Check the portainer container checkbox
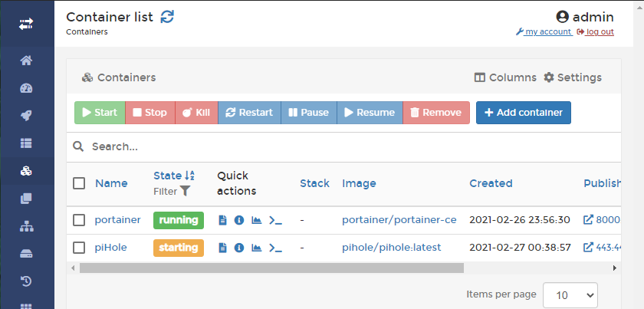This screenshot has width=644, height=309. coord(79,220)
